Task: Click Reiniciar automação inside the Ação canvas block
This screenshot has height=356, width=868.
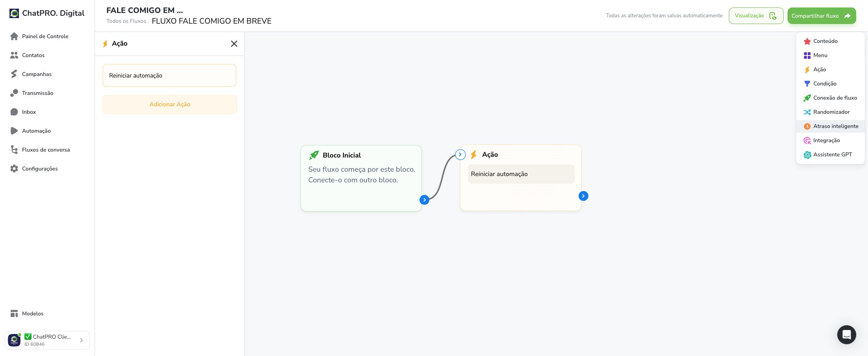Action: [521, 174]
